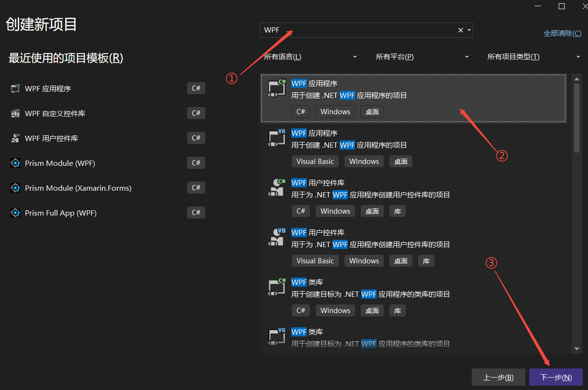This screenshot has width=588, height=390.
Task: Click the C# WPF 类库 template icon
Action: click(277, 286)
